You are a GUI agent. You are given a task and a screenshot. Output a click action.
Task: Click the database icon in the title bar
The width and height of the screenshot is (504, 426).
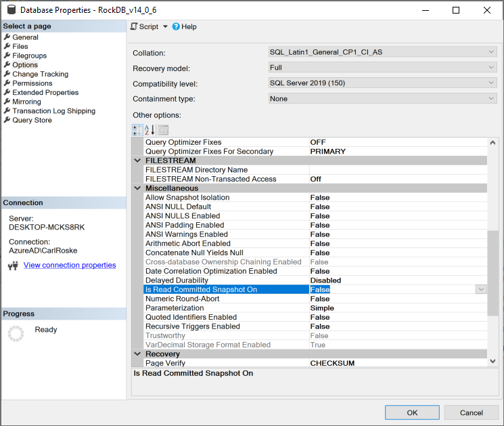tap(12, 9)
